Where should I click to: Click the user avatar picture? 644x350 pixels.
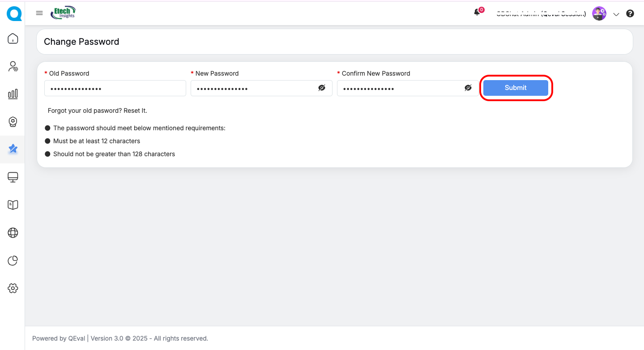click(x=599, y=13)
